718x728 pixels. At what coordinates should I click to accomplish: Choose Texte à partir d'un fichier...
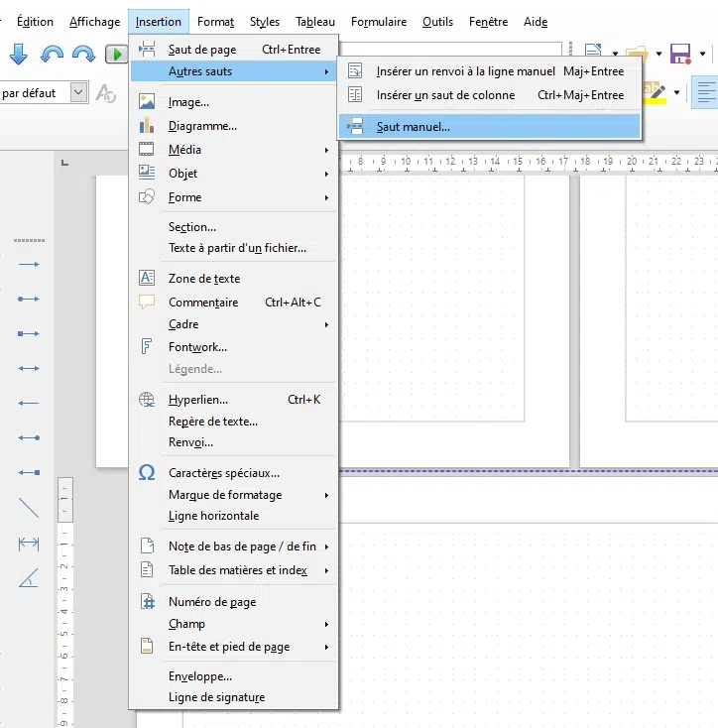[233, 248]
